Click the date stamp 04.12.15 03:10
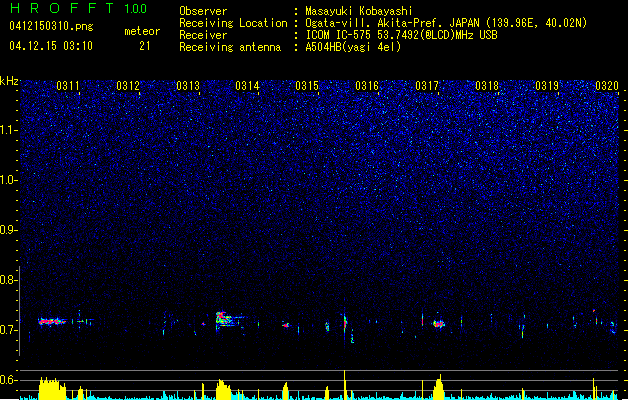The height and width of the screenshot is (400, 629). pos(51,46)
